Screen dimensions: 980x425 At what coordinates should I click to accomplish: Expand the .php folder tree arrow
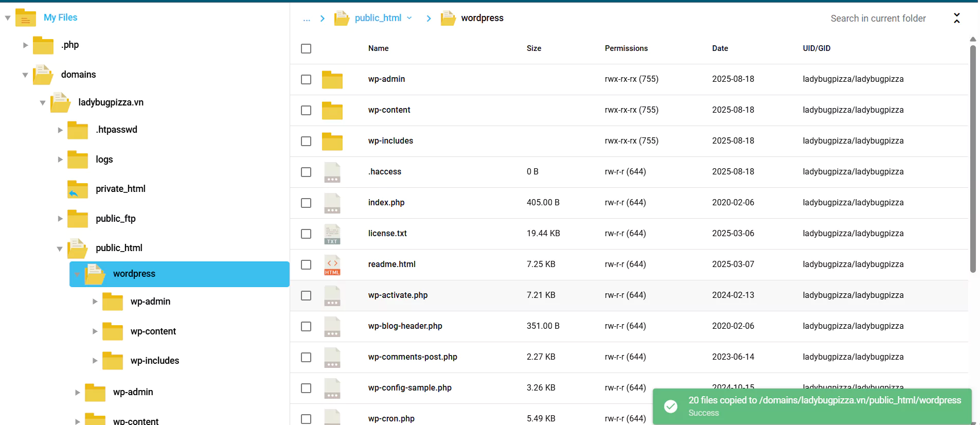coord(25,45)
